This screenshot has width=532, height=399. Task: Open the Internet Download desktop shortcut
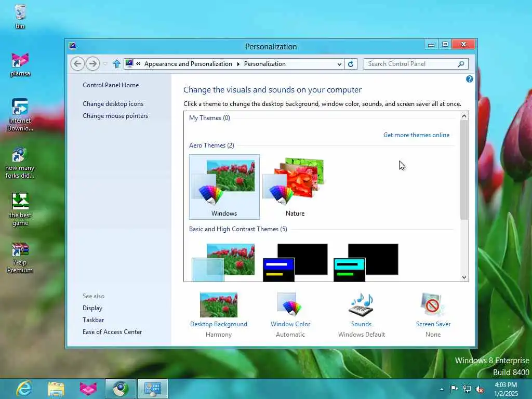point(20,115)
